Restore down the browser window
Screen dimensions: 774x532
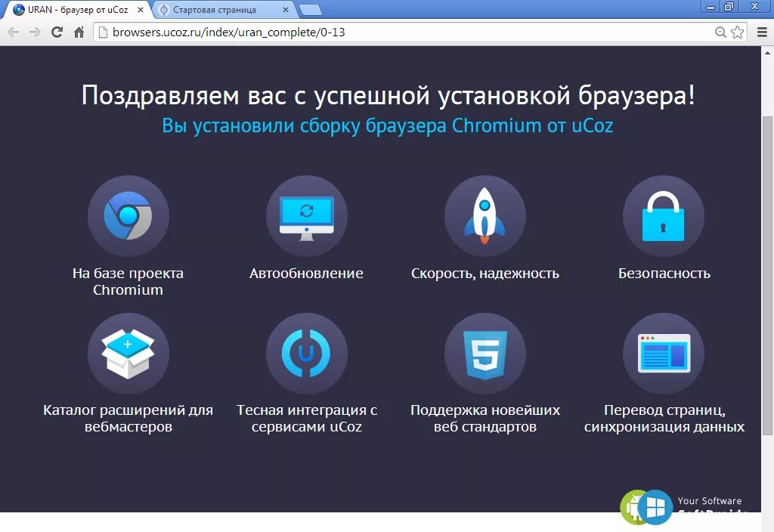tap(729, 7)
